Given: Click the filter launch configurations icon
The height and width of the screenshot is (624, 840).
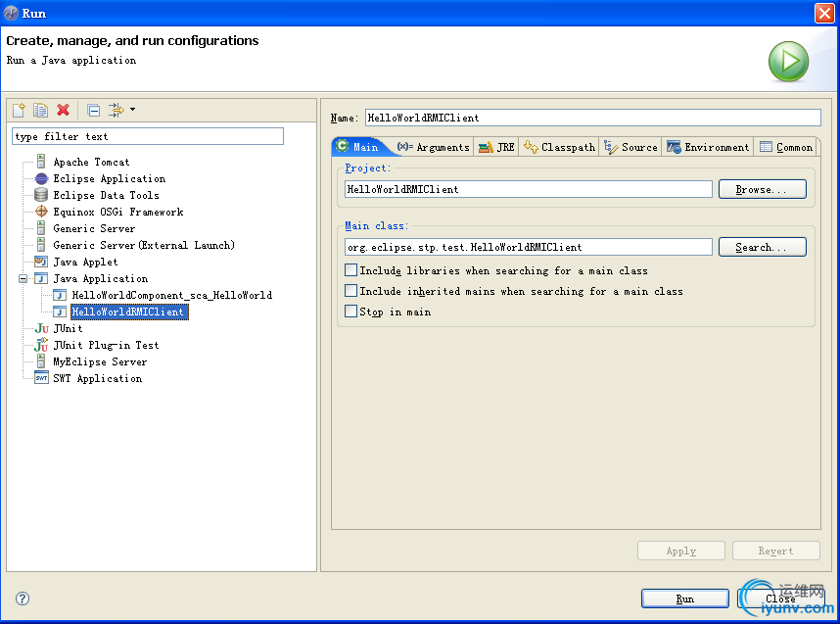Looking at the screenshot, I should click(x=117, y=110).
